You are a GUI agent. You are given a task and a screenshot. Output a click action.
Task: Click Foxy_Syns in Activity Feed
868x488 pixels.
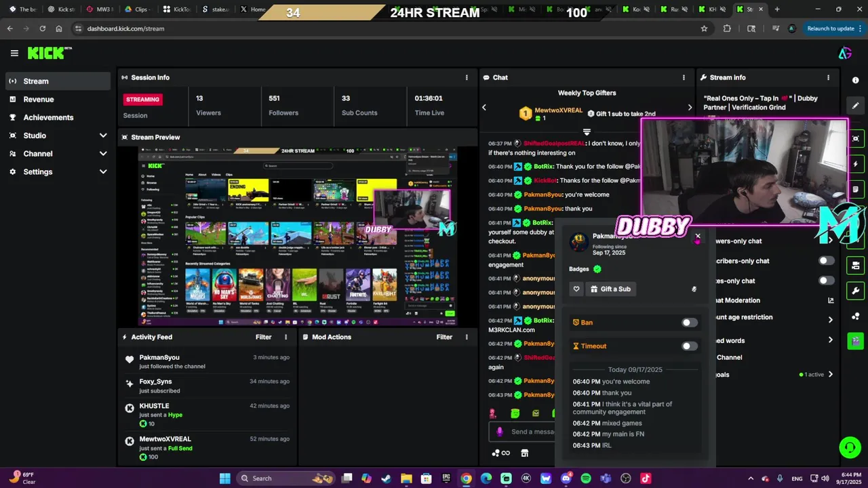(155, 382)
